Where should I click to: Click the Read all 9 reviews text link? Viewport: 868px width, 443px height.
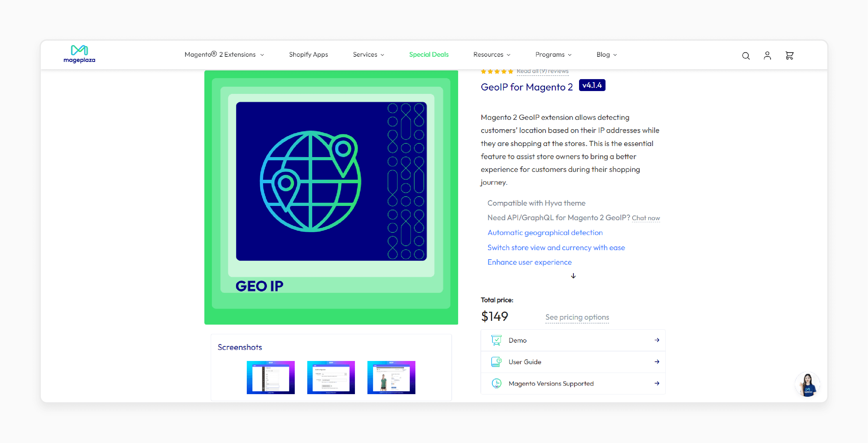(542, 70)
